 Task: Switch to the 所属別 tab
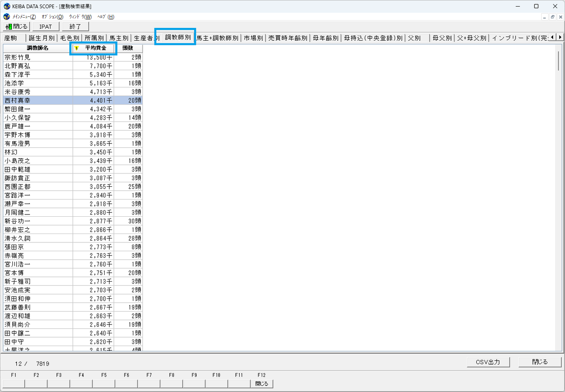(x=94, y=38)
